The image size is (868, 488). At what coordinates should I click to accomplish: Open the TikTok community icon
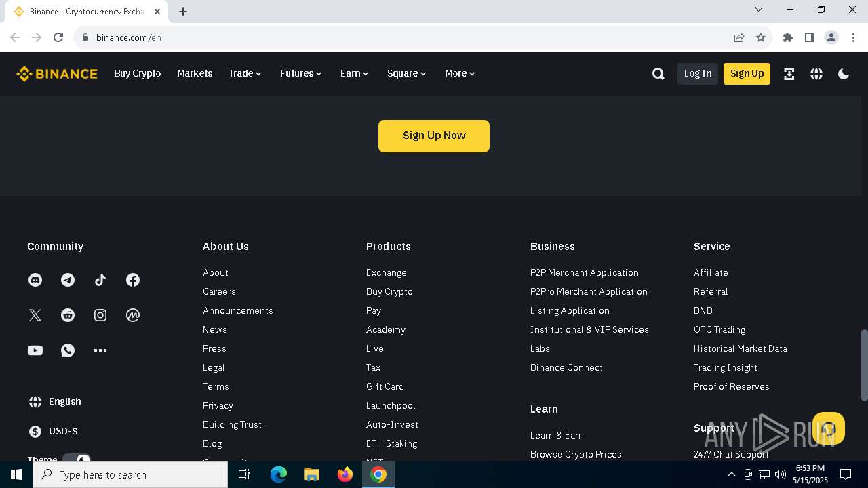point(100,280)
